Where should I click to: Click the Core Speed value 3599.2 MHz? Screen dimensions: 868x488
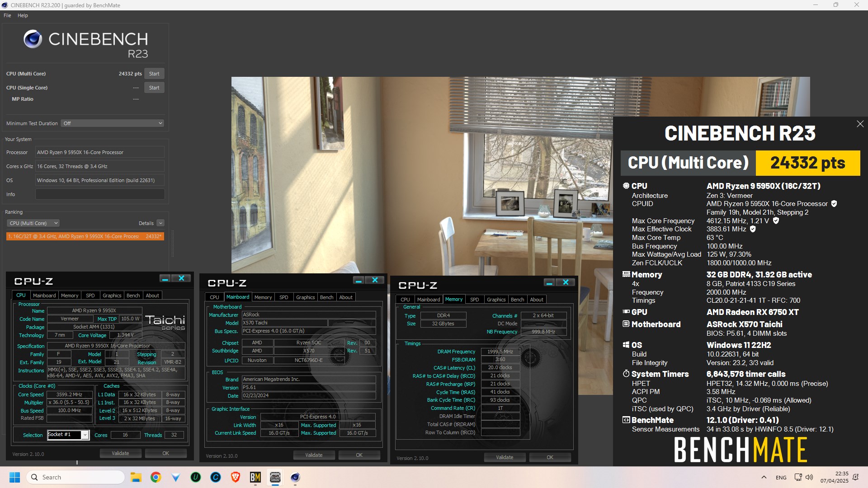[x=69, y=394]
